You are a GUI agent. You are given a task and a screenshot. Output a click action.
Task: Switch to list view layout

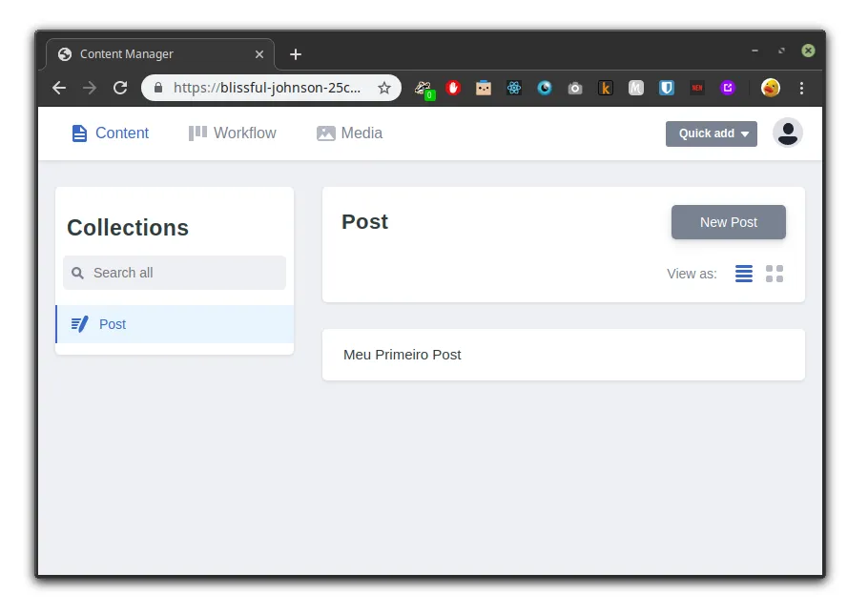[x=744, y=274]
